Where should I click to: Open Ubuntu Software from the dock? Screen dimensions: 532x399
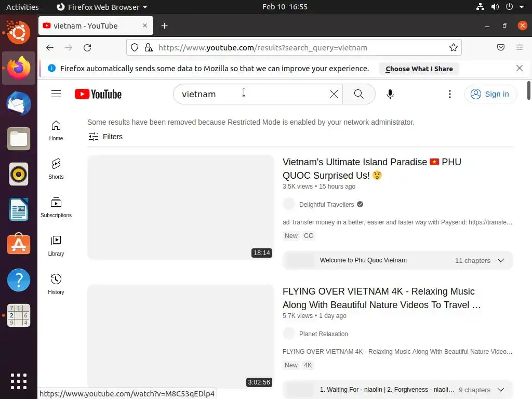(19, 244)
